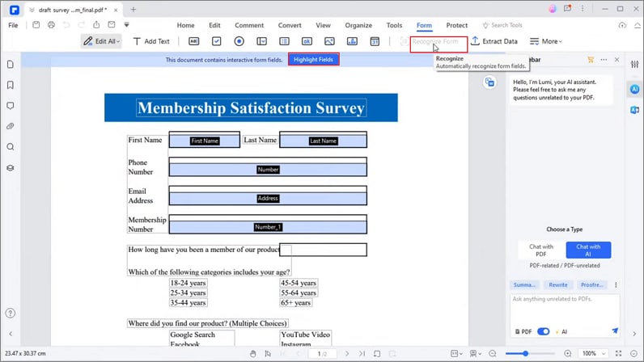Select the OK button form tool
The height and width of the screenshot is (362, 644).
pyautogui.click(x=307, y=41)
